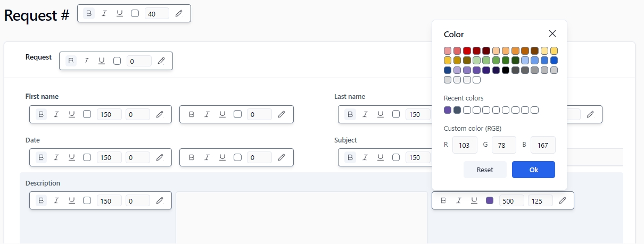
Task: Click Reset button in Color dialog
Action: [485, 170]
